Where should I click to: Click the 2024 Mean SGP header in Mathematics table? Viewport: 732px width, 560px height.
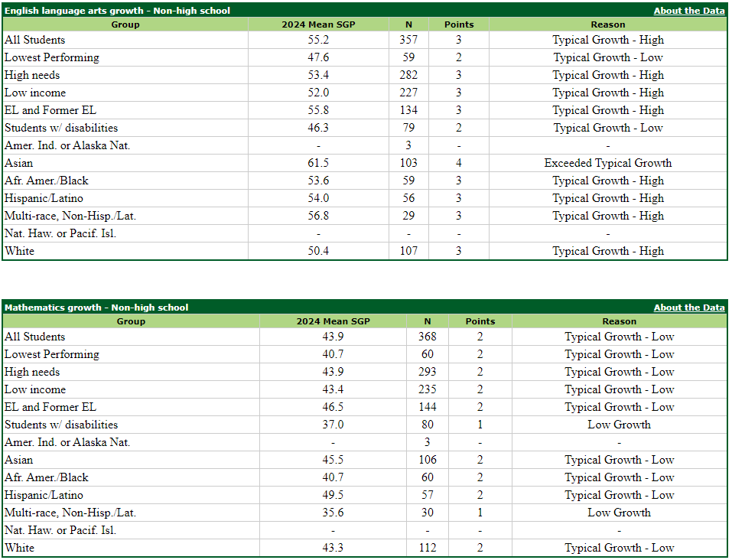point(333,321)
